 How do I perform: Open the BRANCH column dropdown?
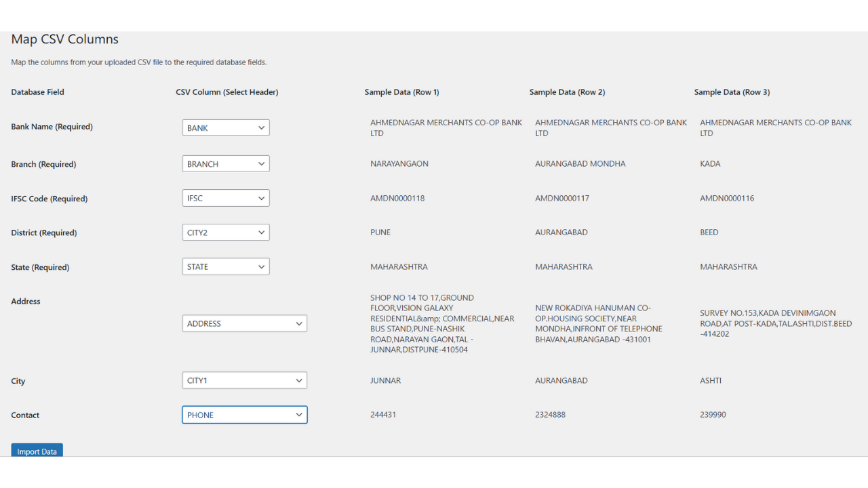pyautogui.click(x=226, y=163)
